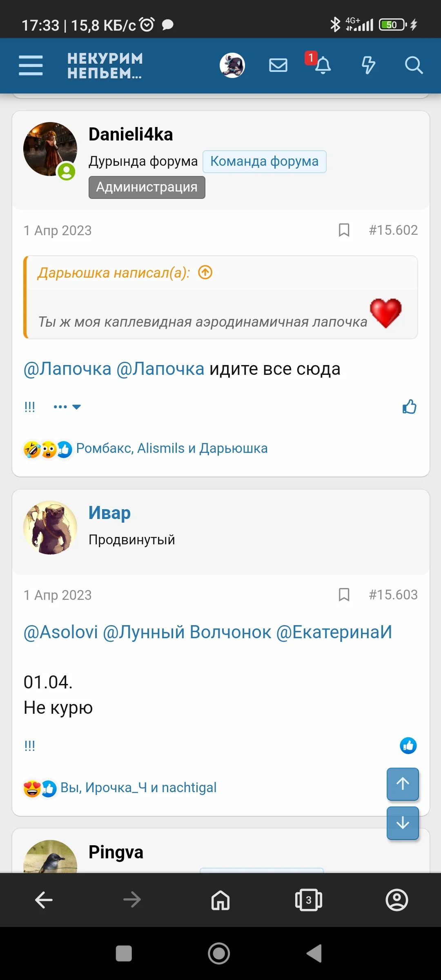Image resolution: width=441 pixels, height=980 pixels.
Task: Open the private messages envelope
Action: (x=278, y=65)
